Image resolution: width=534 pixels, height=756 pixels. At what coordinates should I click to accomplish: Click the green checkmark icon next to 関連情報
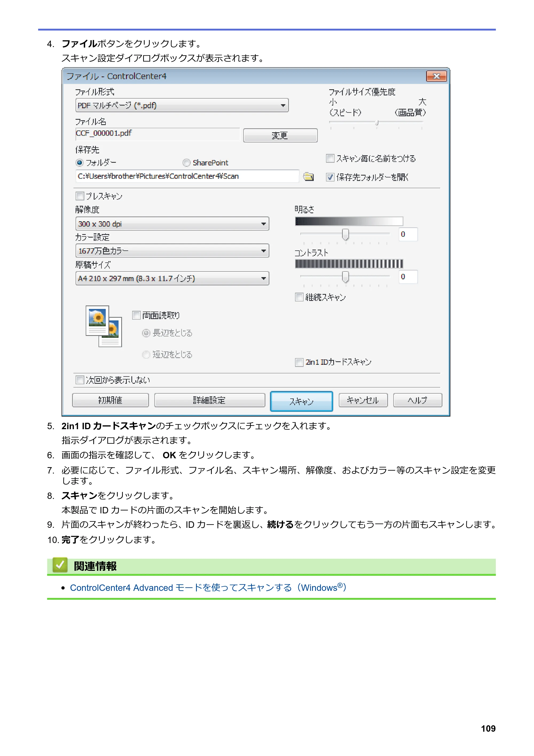(60, 565)
